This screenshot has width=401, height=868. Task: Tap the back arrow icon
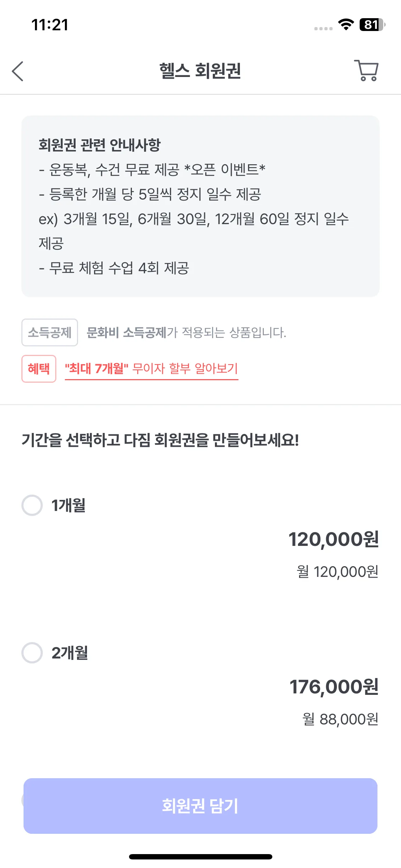17,71
